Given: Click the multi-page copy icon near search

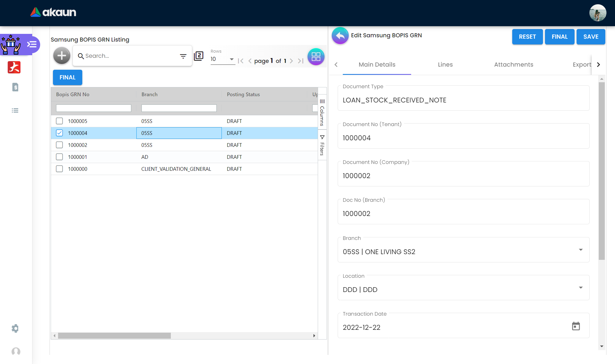Looking at the screenshot, I should 198,56.
